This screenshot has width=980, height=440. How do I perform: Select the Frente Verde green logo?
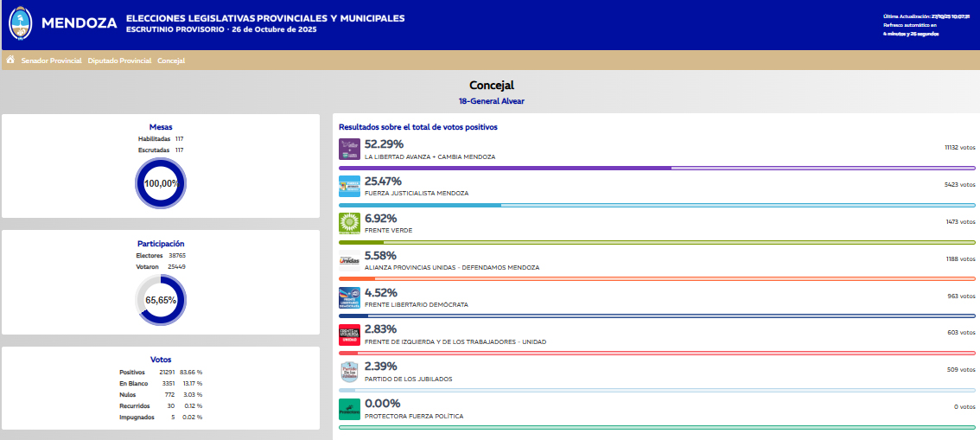coord(349,224)
